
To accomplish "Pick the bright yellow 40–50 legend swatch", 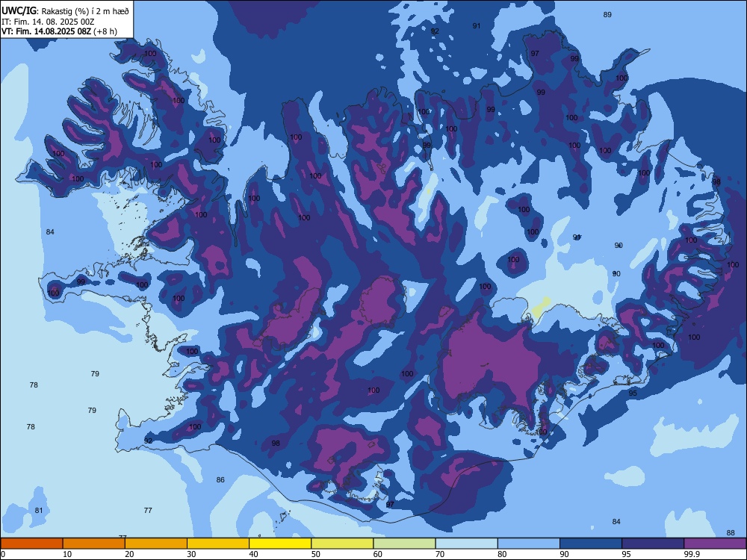I will point(280,544).
